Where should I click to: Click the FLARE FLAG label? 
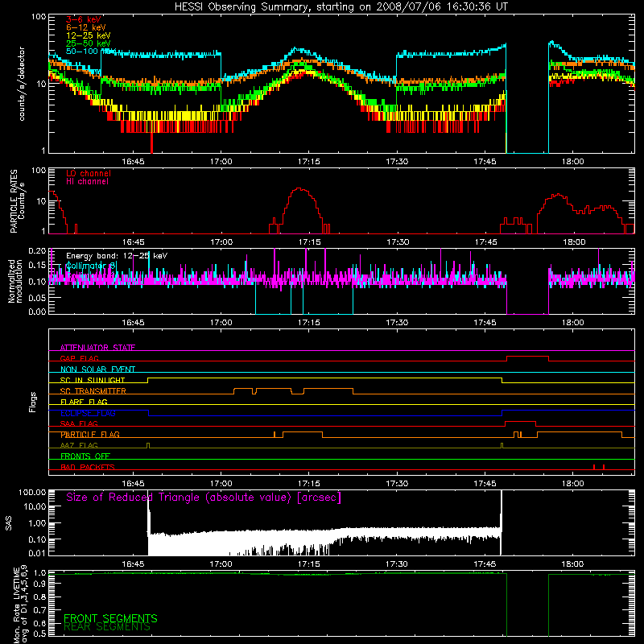(84, 402)
